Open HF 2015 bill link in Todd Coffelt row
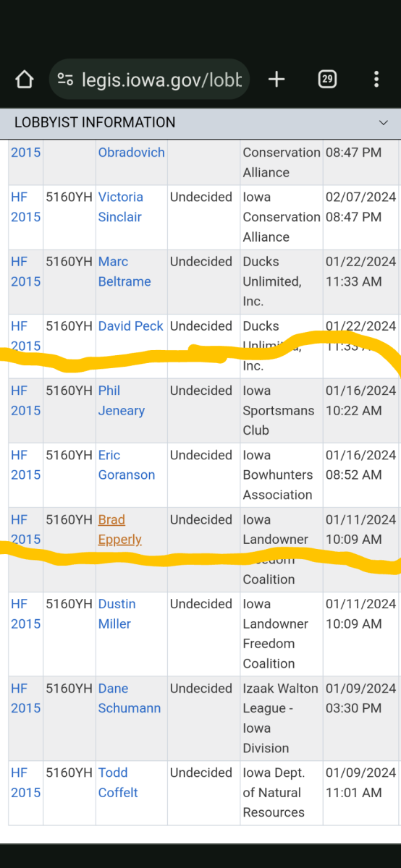Viewport: 401px width, 868px height. coord(26,783)
